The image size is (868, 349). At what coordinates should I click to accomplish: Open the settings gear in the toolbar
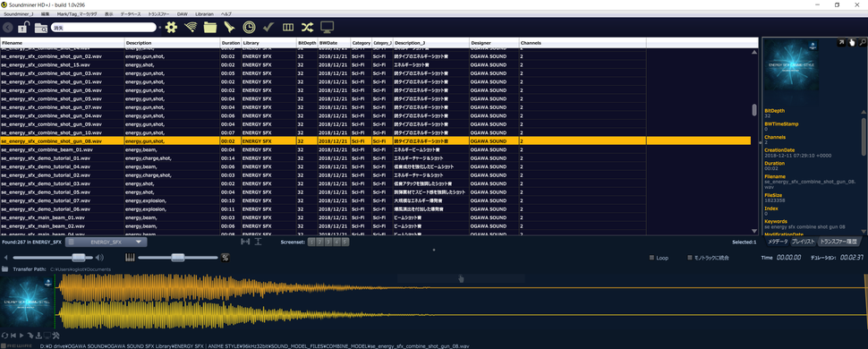[171, 27]
